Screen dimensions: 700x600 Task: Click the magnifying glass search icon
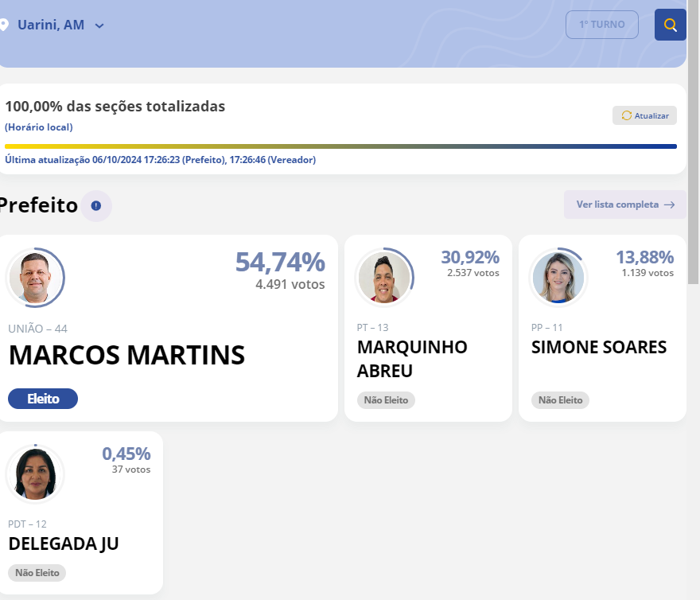(x=670, y=25)
